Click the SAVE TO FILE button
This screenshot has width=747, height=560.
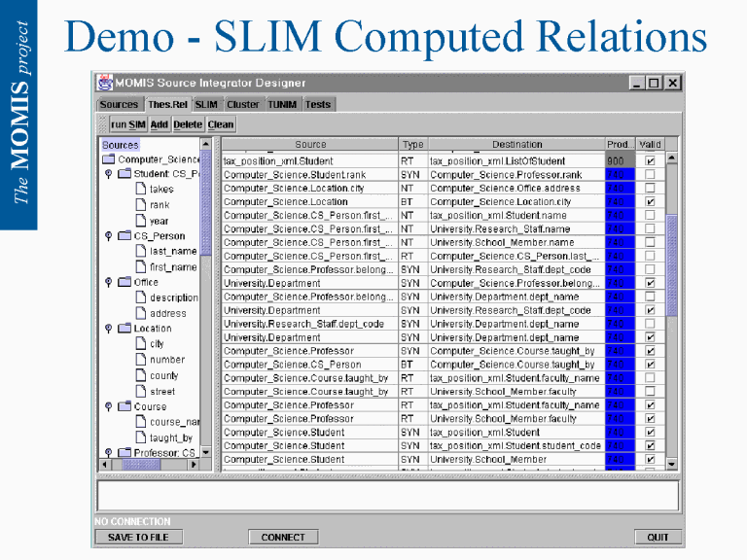[138, 537]
